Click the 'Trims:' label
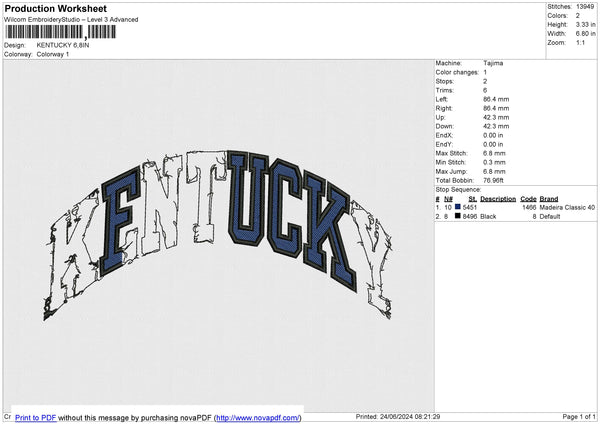Screen dimensions: 600x424 click(444, 90)
